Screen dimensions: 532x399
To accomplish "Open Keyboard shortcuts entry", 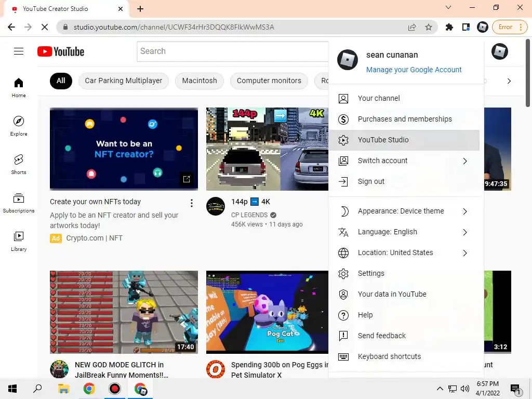I will (404, 356).
